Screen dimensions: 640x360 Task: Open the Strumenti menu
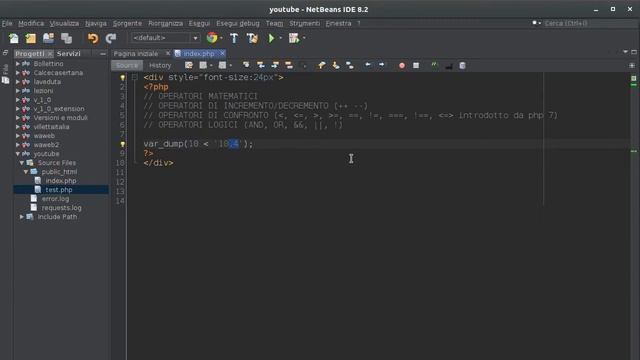tap(304, 24)
